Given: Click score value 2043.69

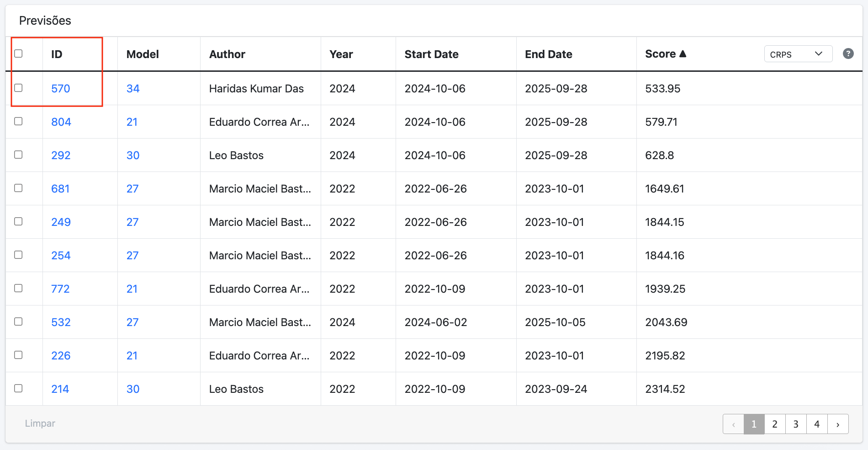Looking at the screenshot, I should click(x=666, y=322).
